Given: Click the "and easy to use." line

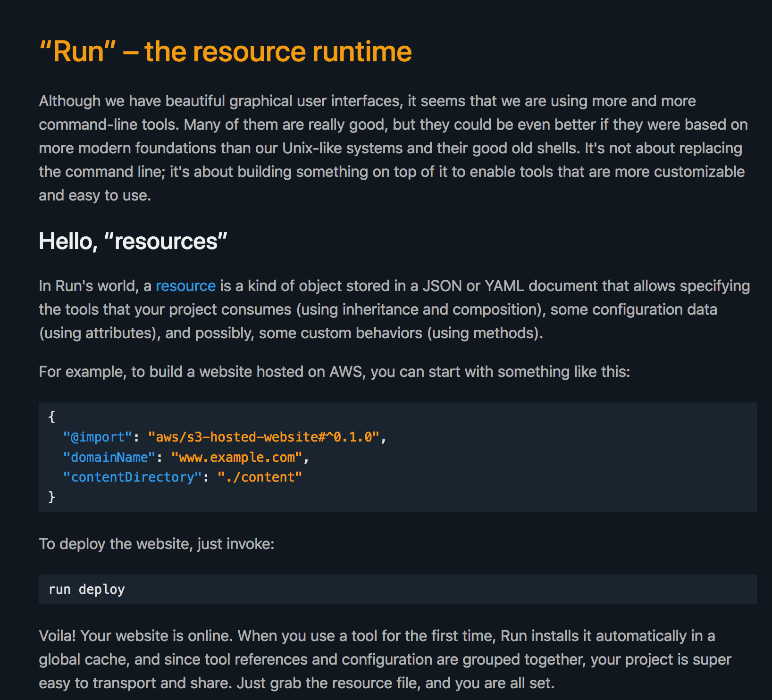Looking at the screenshot, I should pos(95,195).
